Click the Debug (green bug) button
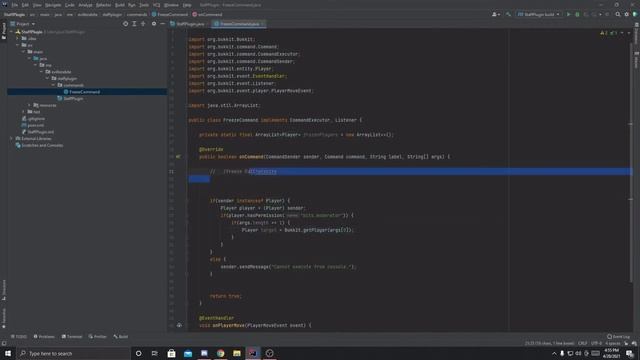 tap(577, 14)
